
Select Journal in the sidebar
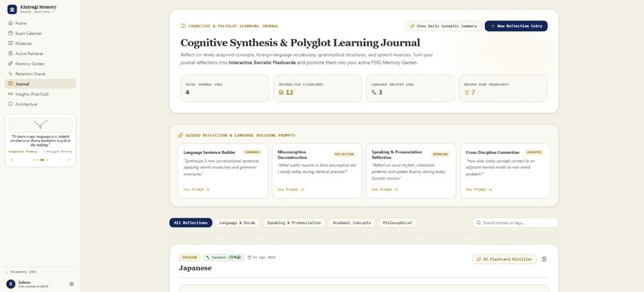(40, 84)
